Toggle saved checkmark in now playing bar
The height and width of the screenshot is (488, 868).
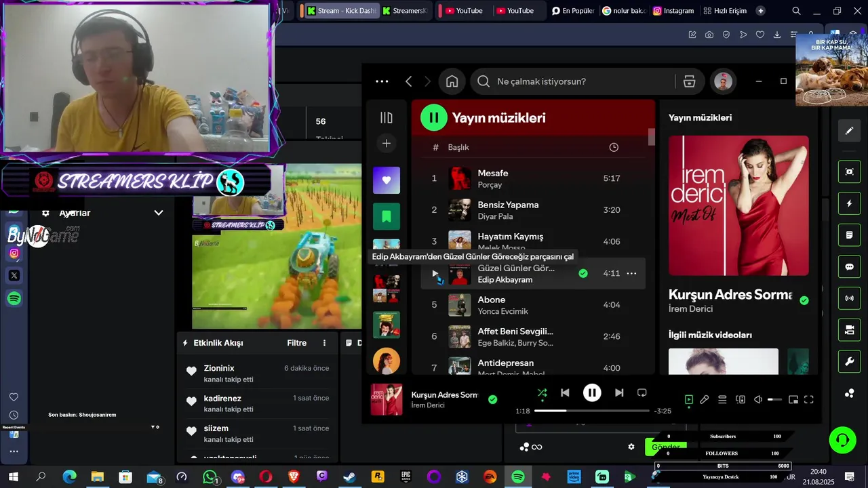493,399
